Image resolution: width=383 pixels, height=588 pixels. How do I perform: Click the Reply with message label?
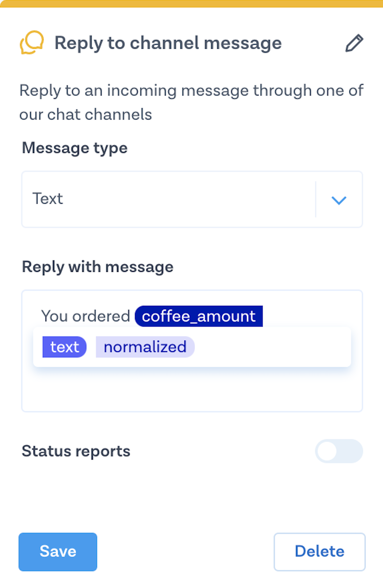(98, 267)
